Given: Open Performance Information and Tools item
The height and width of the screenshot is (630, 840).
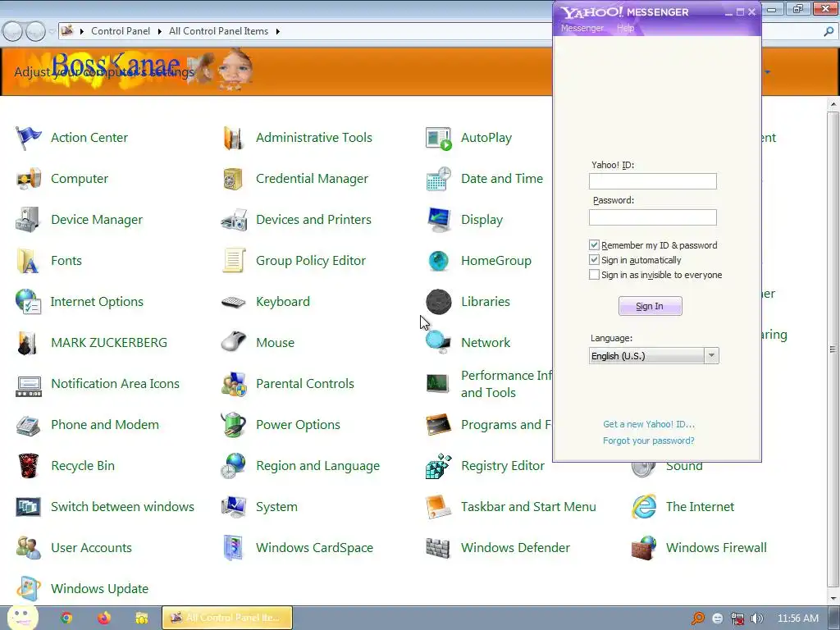Looking at the screenshot, I should pyautogui.click(x=506, y=384).
